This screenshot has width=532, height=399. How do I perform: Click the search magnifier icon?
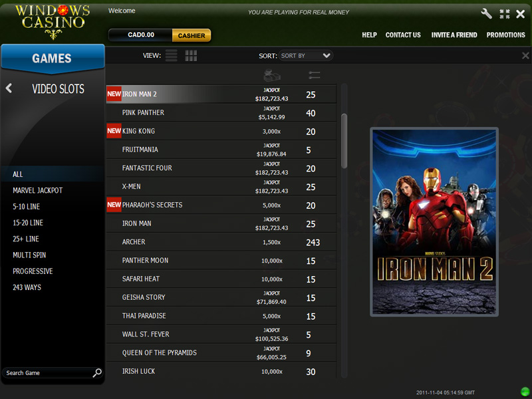tap(97, 373)
